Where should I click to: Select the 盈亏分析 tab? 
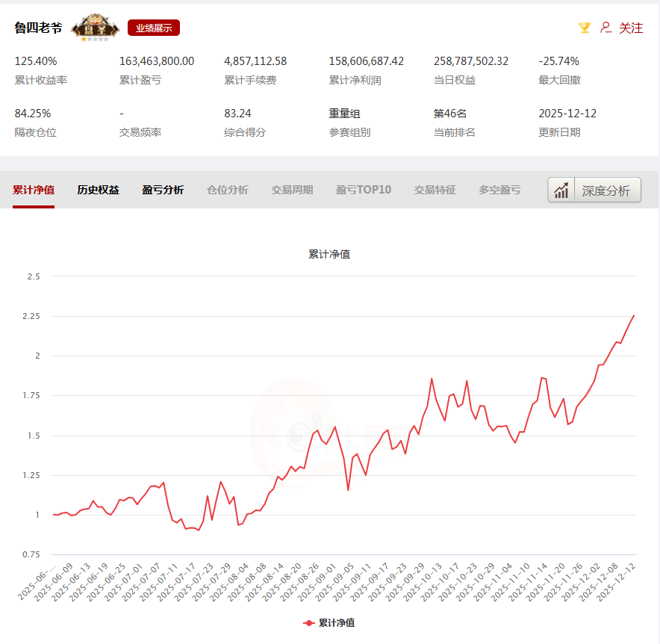click(x=163, y=190)
